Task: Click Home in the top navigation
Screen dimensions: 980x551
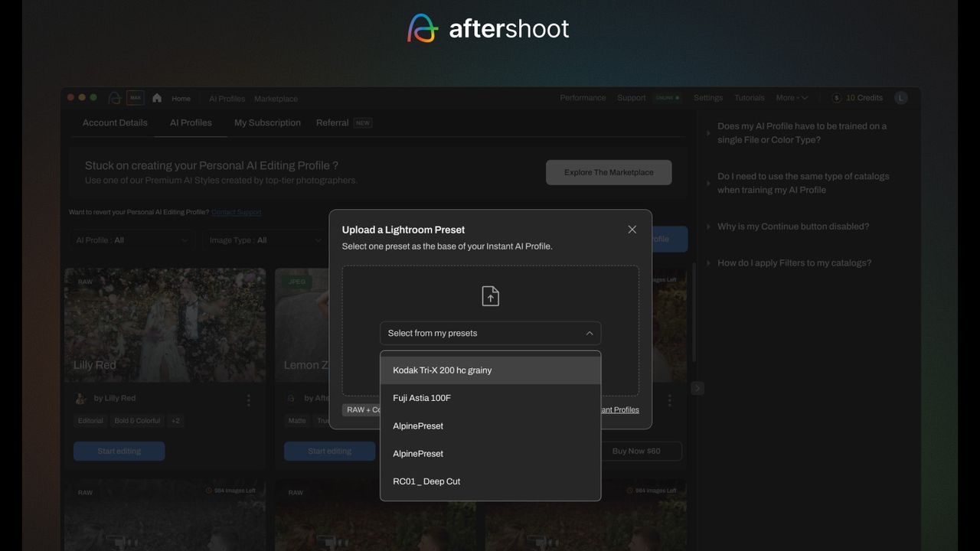Action: coord(181,99)
